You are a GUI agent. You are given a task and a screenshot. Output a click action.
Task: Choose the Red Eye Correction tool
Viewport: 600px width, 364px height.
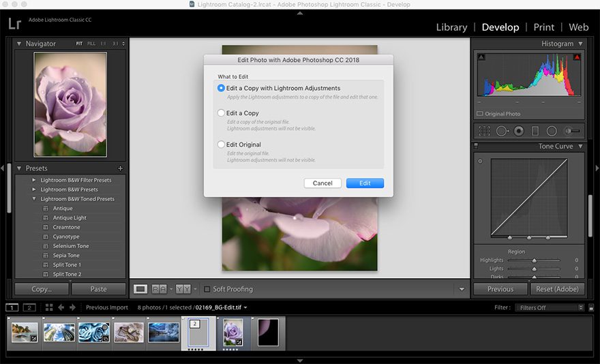519,130
